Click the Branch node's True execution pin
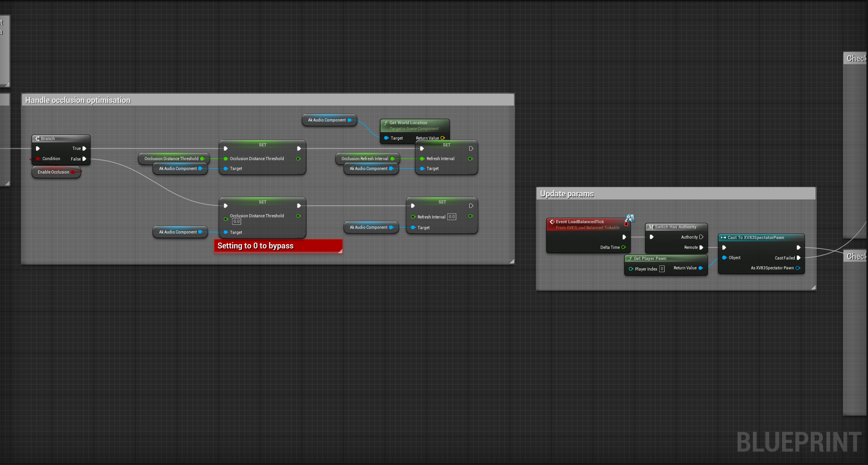This screenshot has width=868, height=465. coord(84,149)
